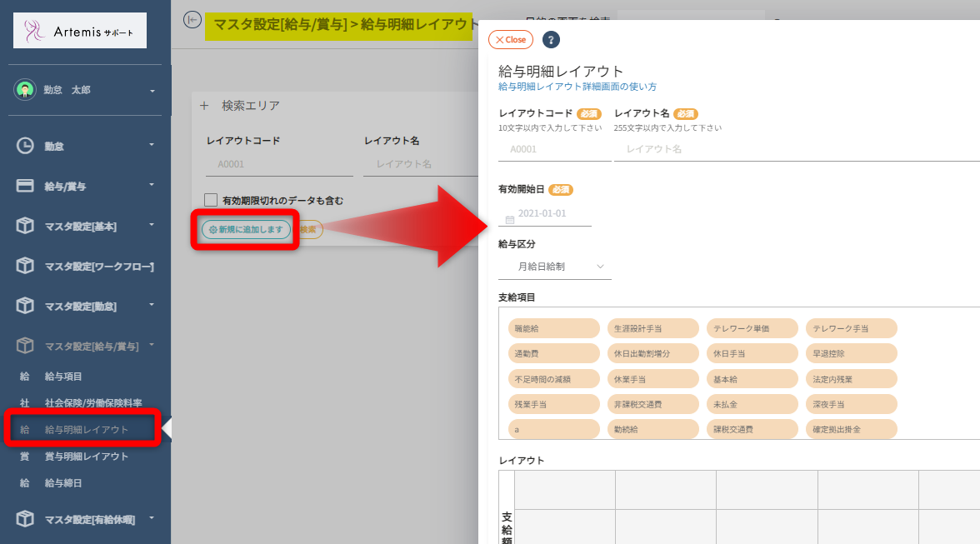Expand search area with plus icon
The image size is (980, 544).
pos(203,106)
